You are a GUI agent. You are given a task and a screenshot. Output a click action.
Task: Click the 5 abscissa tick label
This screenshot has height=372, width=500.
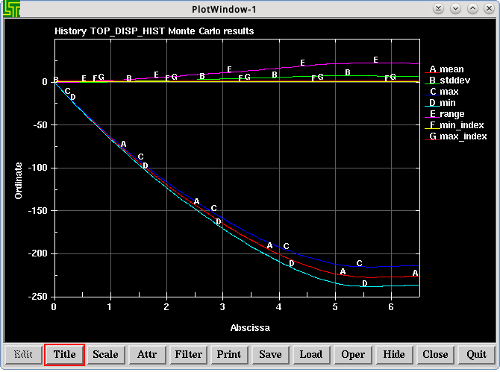click(335, 306)
